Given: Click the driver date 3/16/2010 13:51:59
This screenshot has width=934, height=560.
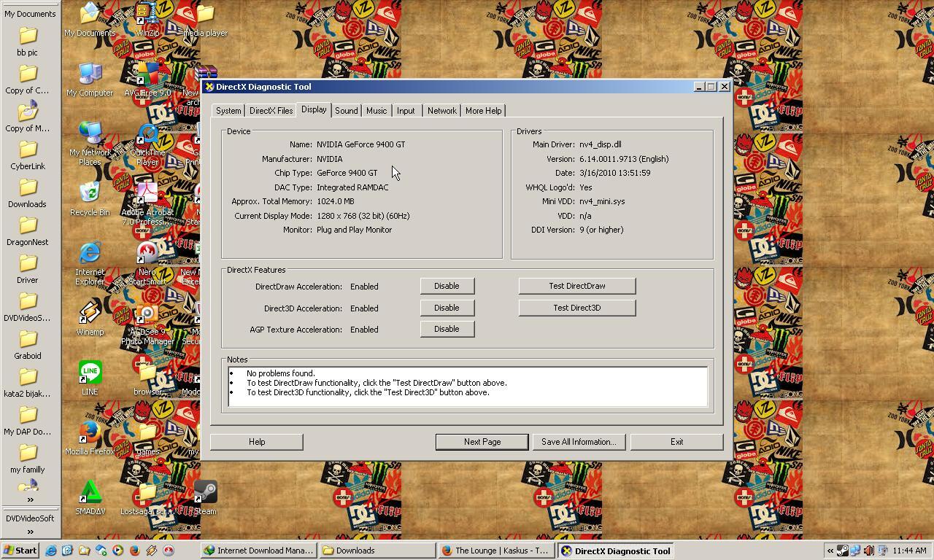Looking at the screenshot, I should tap(615, 173).
